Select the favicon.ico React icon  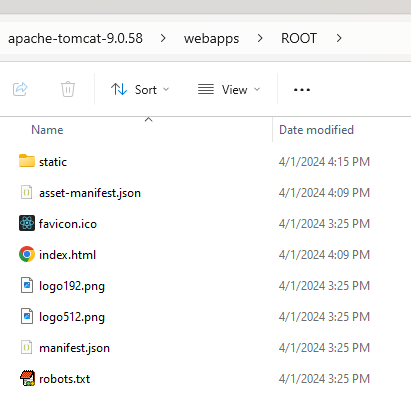click(27, 223)
